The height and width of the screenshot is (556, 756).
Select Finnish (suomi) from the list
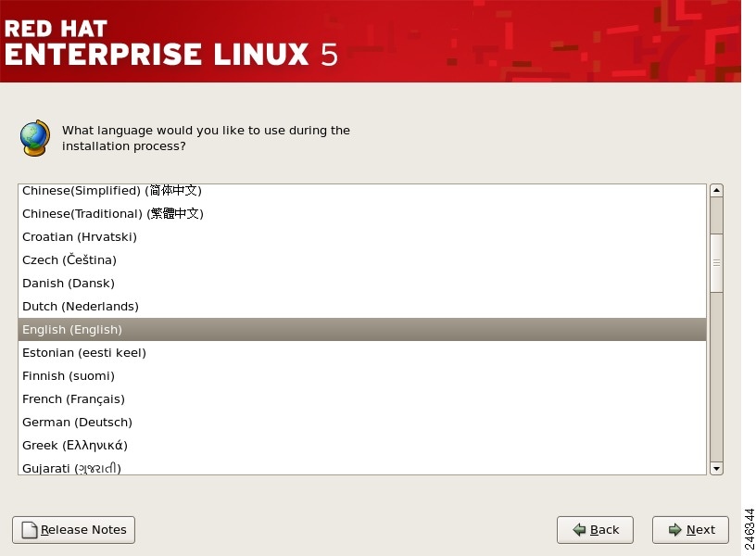point(69,376)
